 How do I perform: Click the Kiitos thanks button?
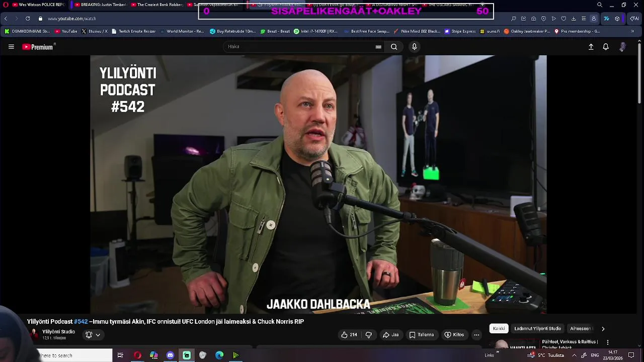click(454, 335)
